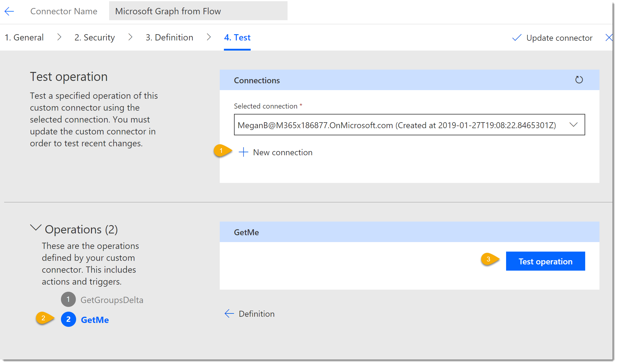617x364 pixels.
Task: Click the number 1 badge beside GetGroupsDelta
Action: 68,299
